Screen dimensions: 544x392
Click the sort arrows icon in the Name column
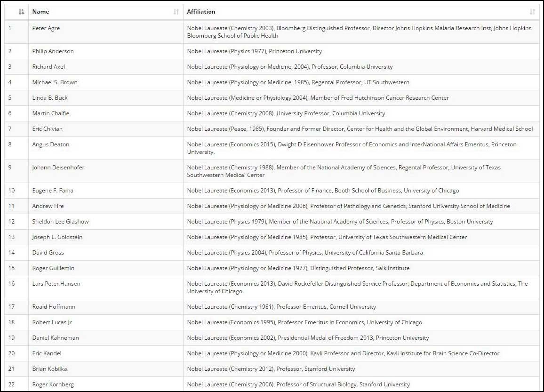click(x=176, y=12)
